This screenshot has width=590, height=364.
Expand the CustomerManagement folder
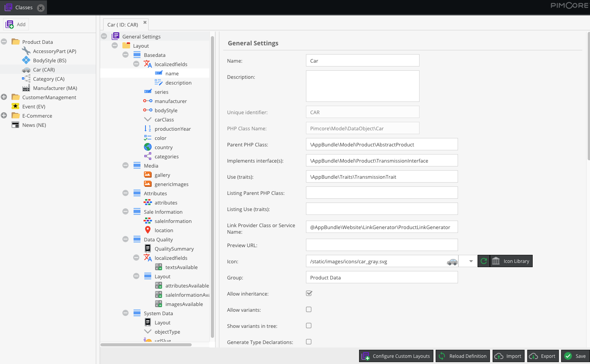tap(4, 97)
